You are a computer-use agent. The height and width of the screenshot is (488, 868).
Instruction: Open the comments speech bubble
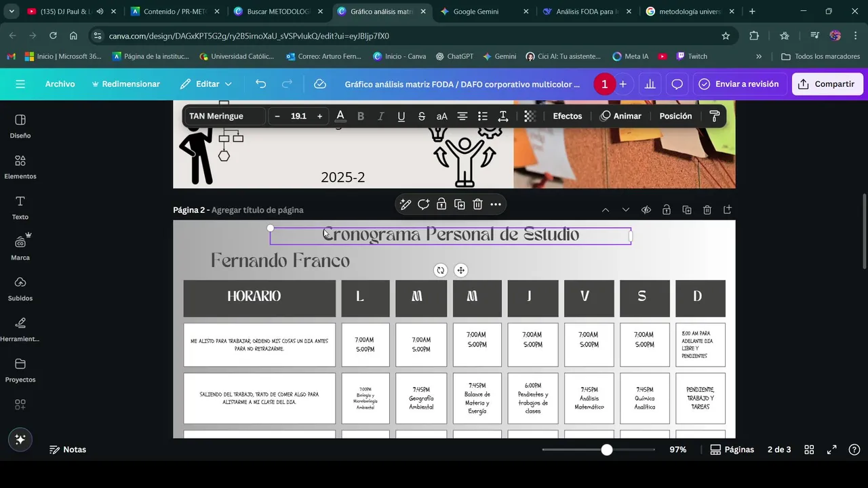click(677, 84)
